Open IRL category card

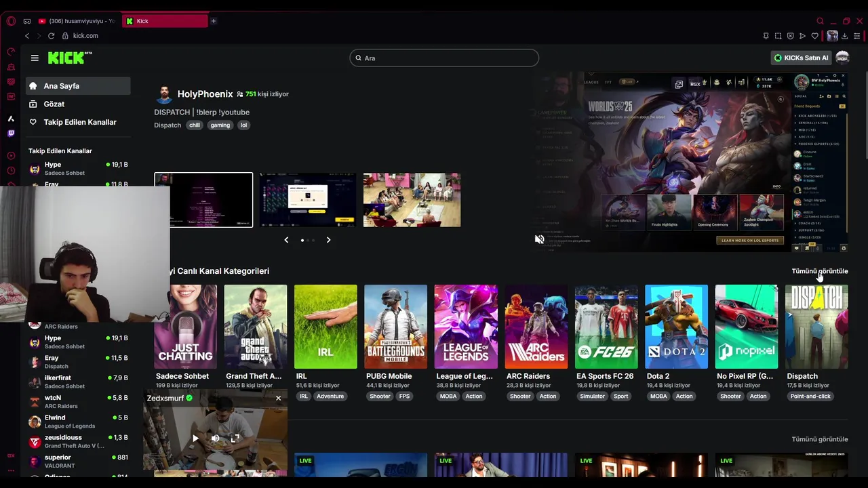click(x=325, y=327)
